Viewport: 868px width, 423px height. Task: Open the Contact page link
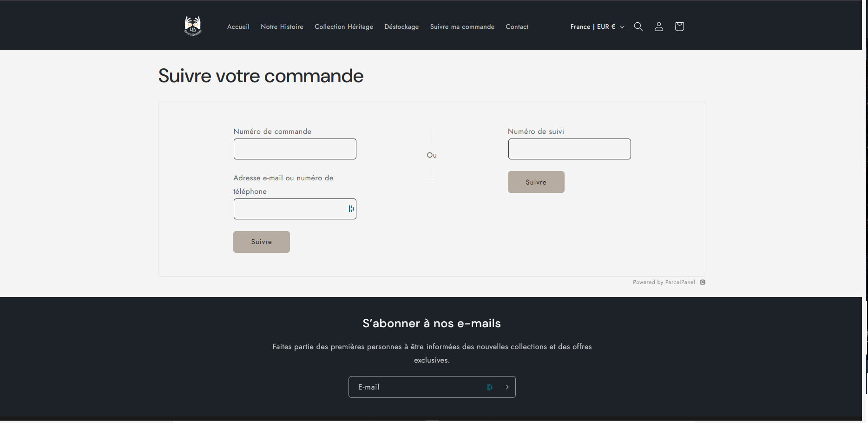click(517, 26)
